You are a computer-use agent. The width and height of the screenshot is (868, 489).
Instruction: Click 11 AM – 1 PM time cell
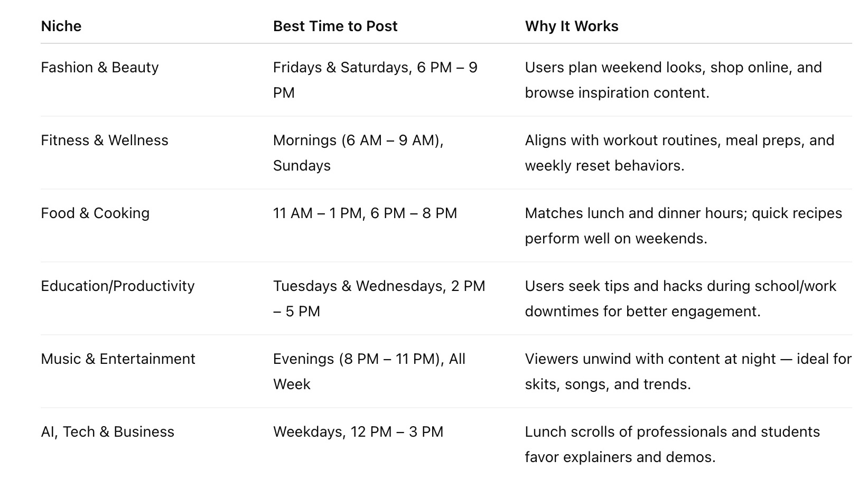click(365, 213)
